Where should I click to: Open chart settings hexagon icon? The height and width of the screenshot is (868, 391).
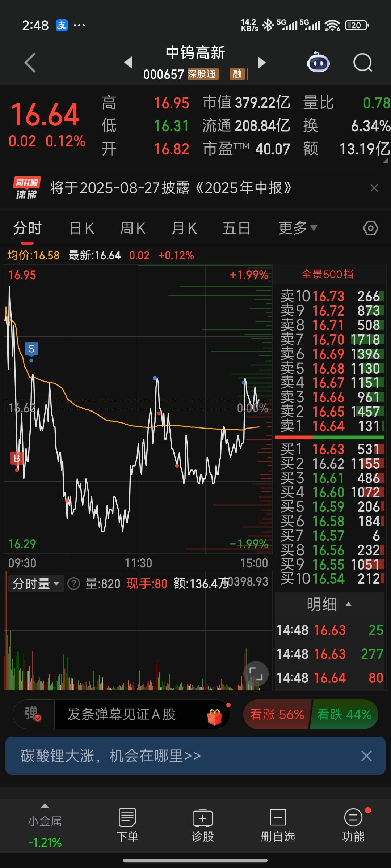click(x=371, y=228)
